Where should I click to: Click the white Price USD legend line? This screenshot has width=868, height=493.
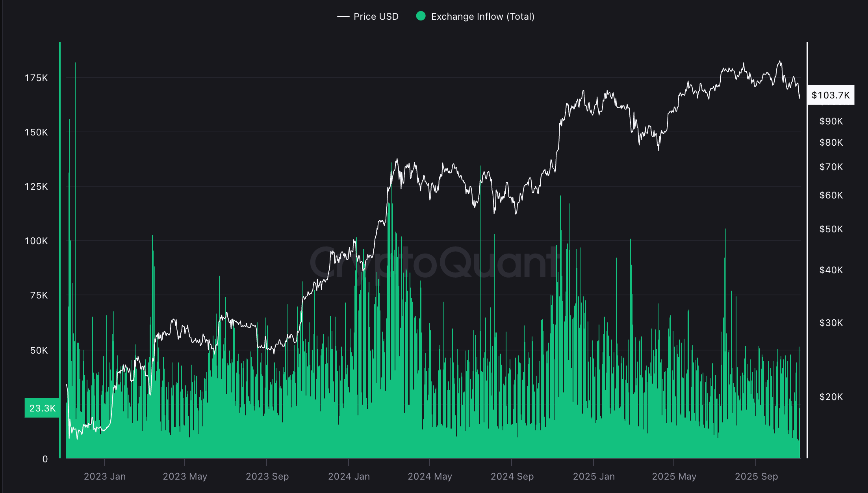343,17
